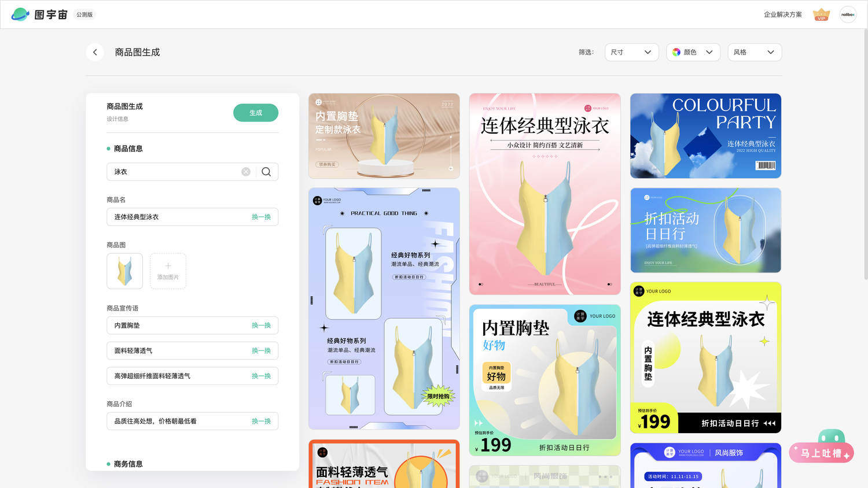The image size is (868, 488).
Task: Open the color wheel filter icon
Action: pyautogui.click(x=676, y=52)
